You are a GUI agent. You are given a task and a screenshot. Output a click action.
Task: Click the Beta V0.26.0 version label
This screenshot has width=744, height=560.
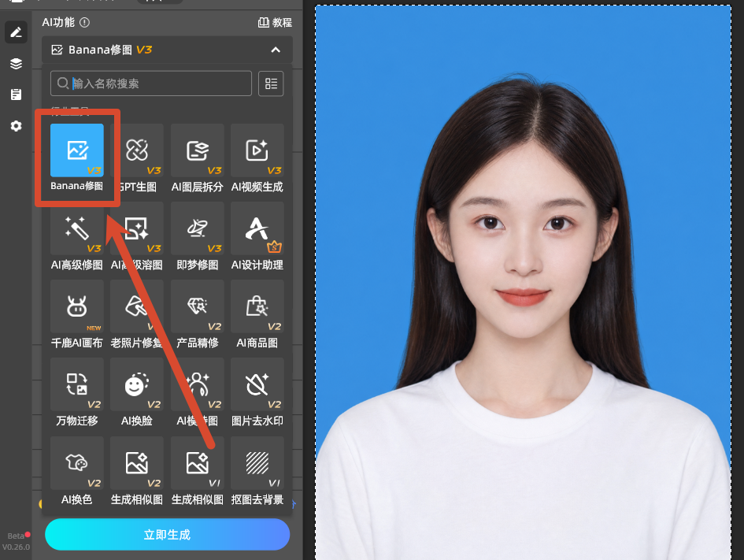[x=16, y=542]
